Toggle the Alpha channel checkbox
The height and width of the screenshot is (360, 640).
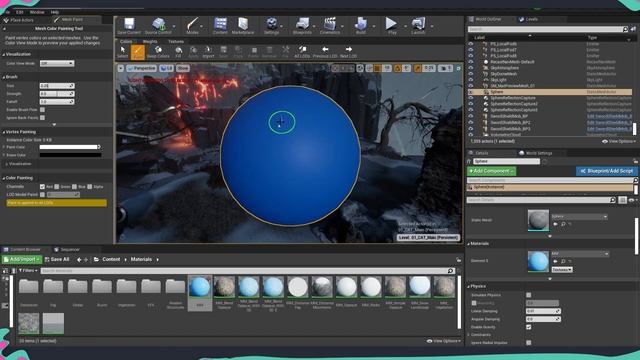89,187
